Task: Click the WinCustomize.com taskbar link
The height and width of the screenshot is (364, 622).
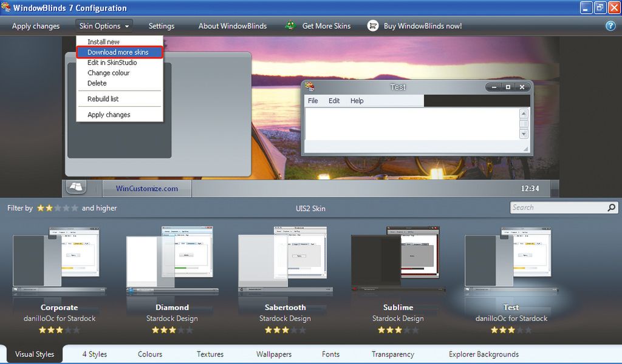Action: tap(147, 189)
